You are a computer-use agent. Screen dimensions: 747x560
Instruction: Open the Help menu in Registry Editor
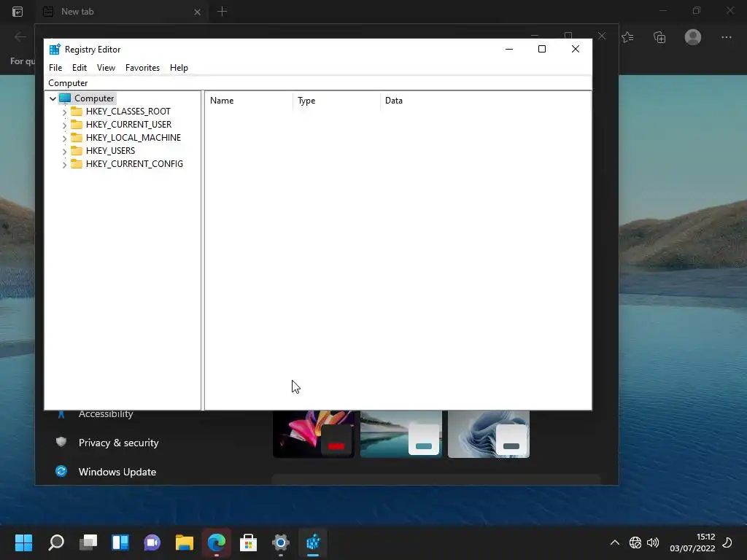pos(179,68)
